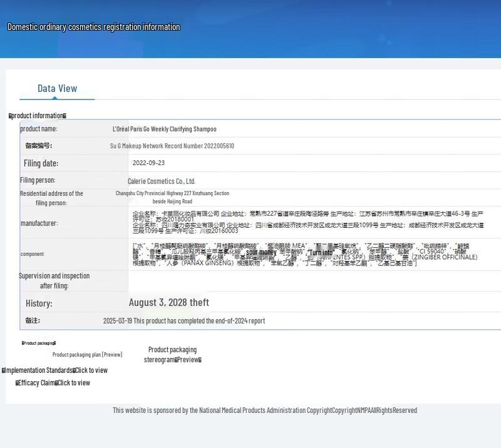Click the 2025-03-19 end-of-2024 report remark
The width and height of the screenshot is (501, 448).
click(x=183, y=320)
